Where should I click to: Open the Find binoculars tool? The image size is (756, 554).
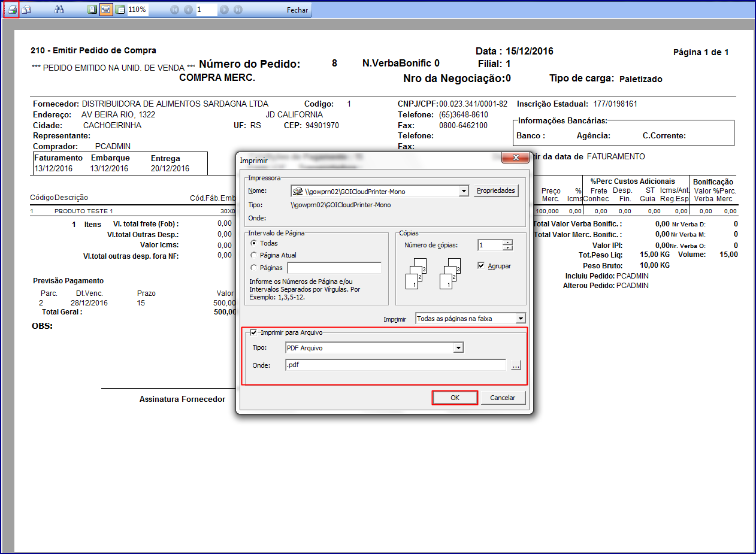[x=59, y=10]
